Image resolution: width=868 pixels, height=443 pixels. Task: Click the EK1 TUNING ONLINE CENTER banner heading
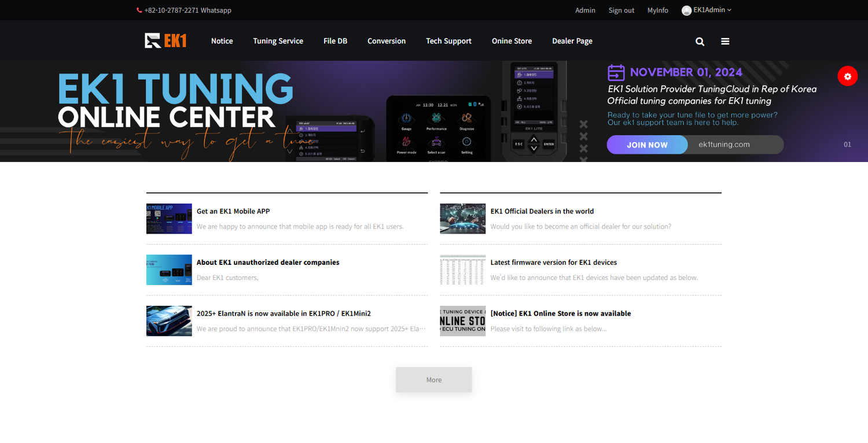pyautogui.click(x=175, y=99)
